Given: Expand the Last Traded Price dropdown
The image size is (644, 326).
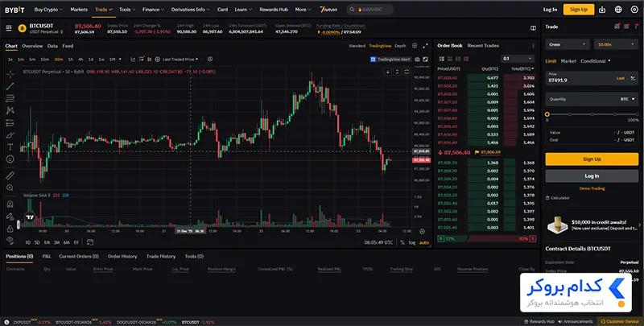Looking at the screenshot, I should (x=180, y=59).
